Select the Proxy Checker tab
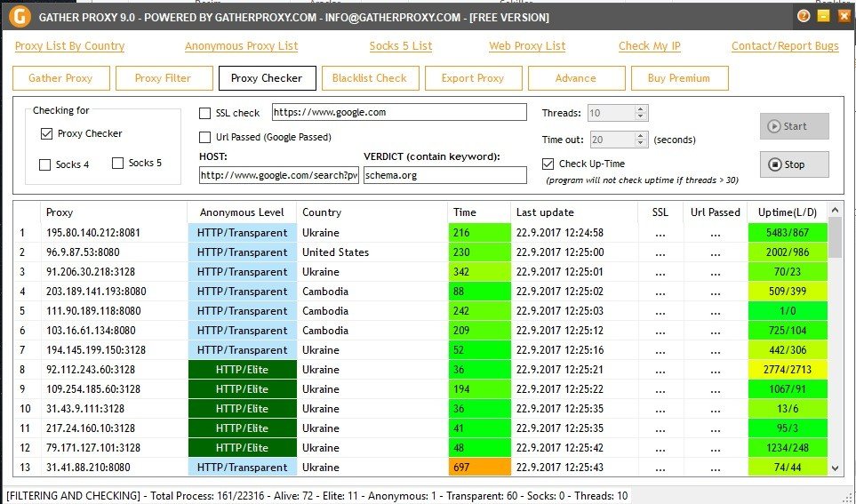856x504 pixels. click(x=267, y=78)
